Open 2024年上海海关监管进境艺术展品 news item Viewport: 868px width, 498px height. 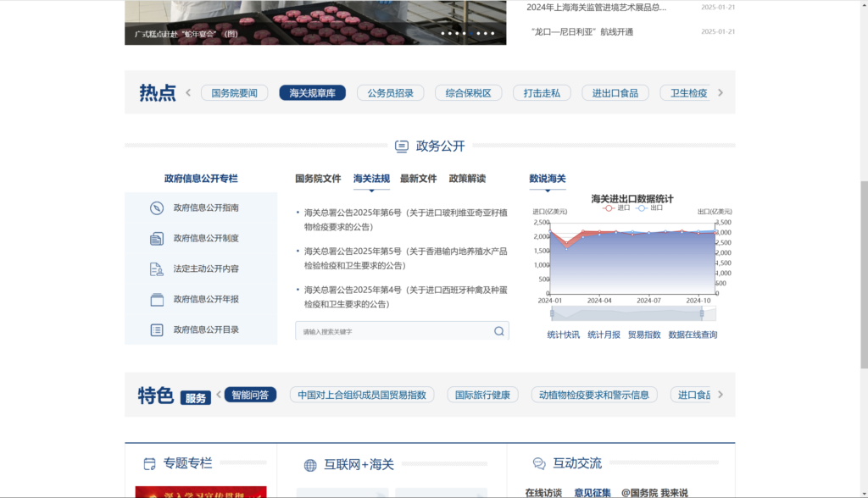[x=596, y=7]
